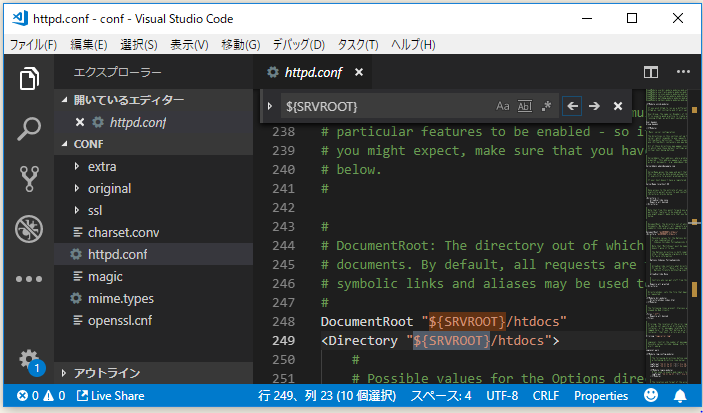Image resolution: width=703 pixels, height=413 pixels.
Task: Click line number 244 in gutter
Action: (x=284, y=246)
